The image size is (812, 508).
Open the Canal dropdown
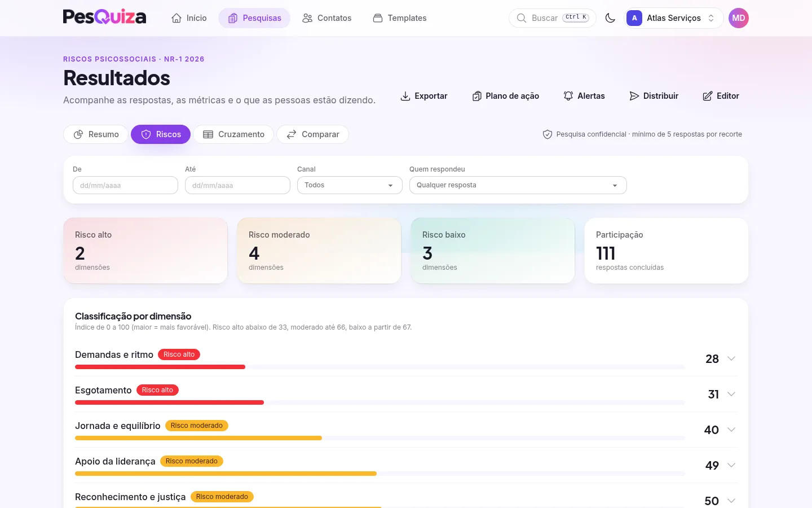(350, 185)
